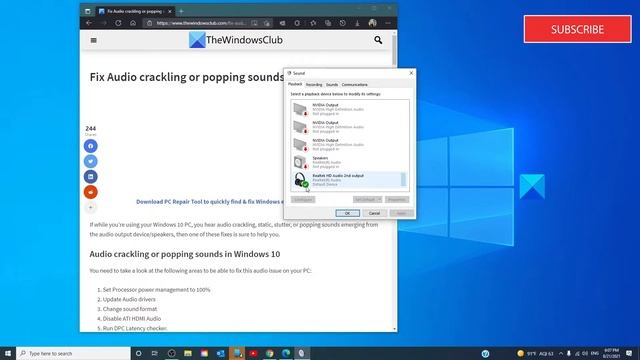The height and width of the screenshot is (360, 640).
Task: Click the search magnifier icon on TheWindowsClub
Action: 378,40
